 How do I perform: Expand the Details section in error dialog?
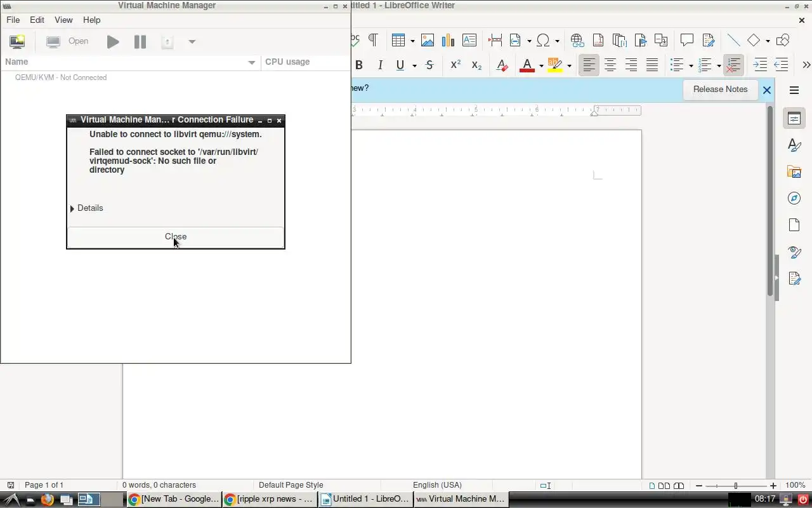87,208
